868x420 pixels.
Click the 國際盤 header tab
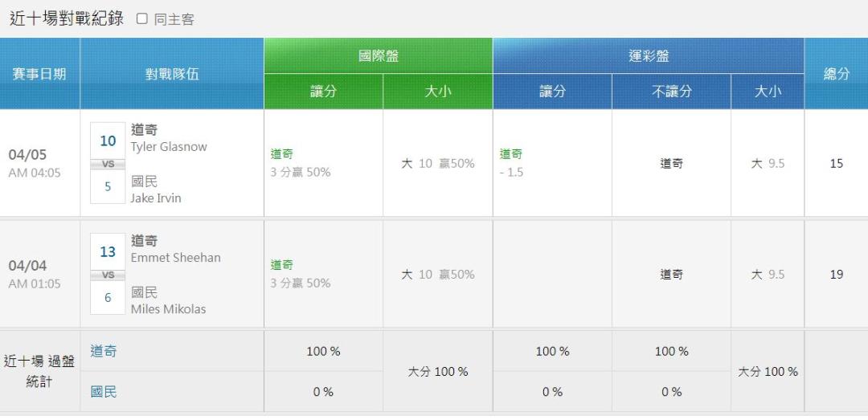pyautogui.click(x=378, y=56)
